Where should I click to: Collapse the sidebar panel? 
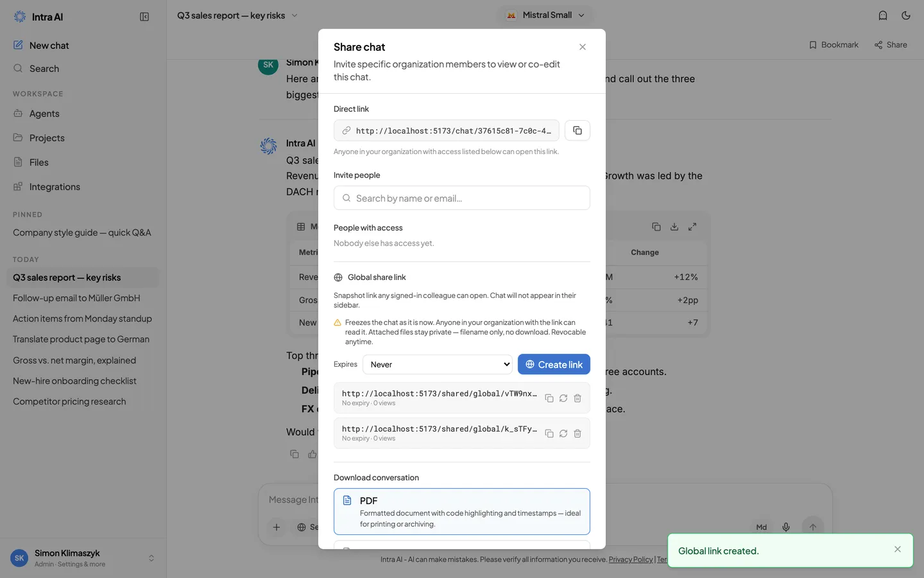[x=144, y=17]
